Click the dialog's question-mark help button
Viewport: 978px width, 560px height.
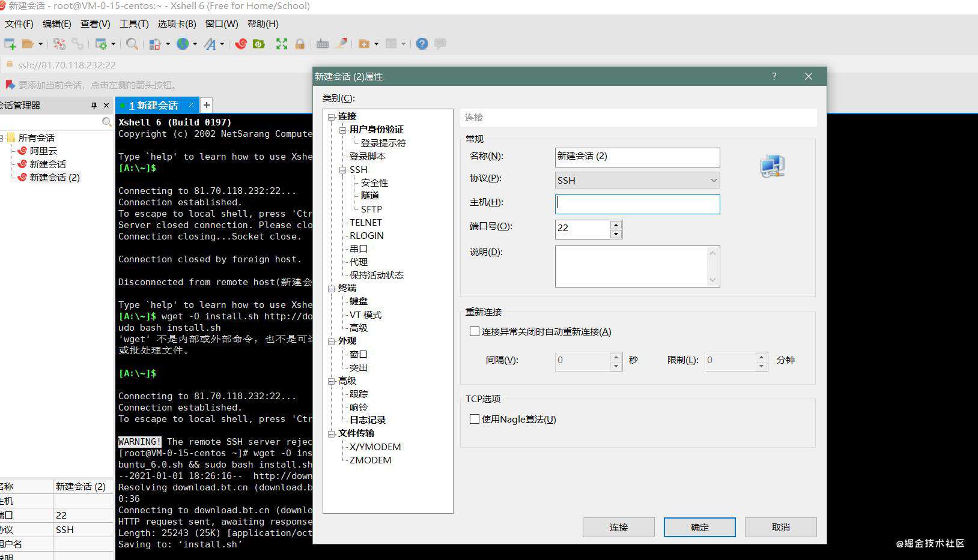pos(774,76)
